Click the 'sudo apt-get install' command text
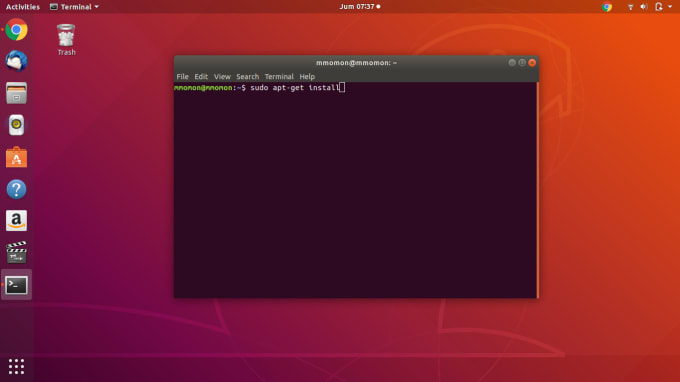The image size is (680, 382). point(294,88)
